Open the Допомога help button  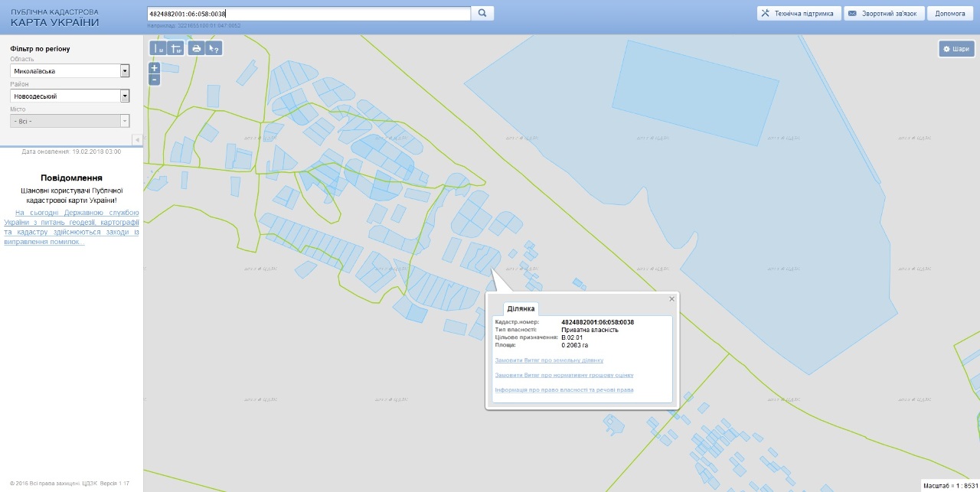pos(949,14)
